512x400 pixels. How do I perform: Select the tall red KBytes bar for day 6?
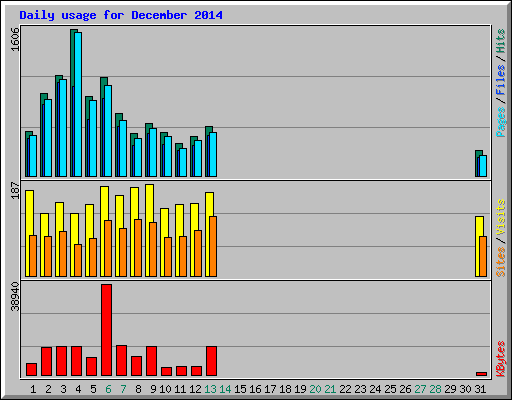pos(107,330)
